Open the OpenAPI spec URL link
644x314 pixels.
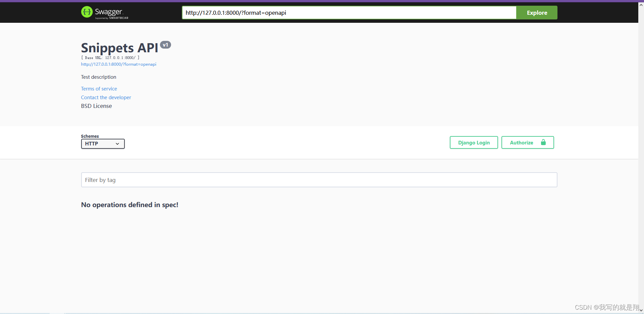pos(118,64)
